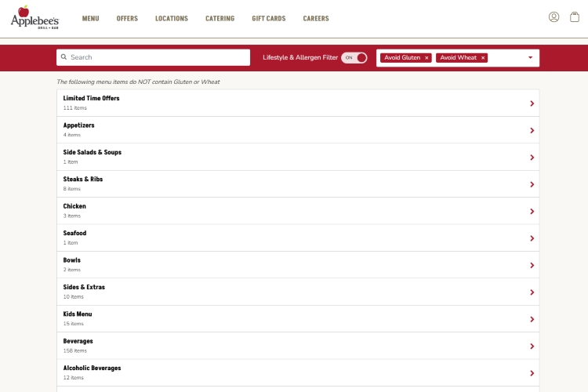
Task: Open Menu in the top navigation
Action: coord(90,18)
